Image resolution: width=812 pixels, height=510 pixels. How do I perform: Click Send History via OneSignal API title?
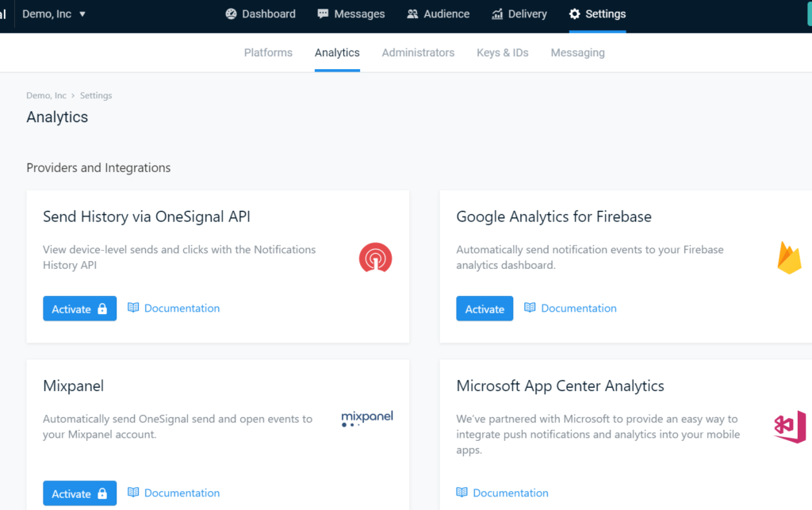(x=147, y=217)
